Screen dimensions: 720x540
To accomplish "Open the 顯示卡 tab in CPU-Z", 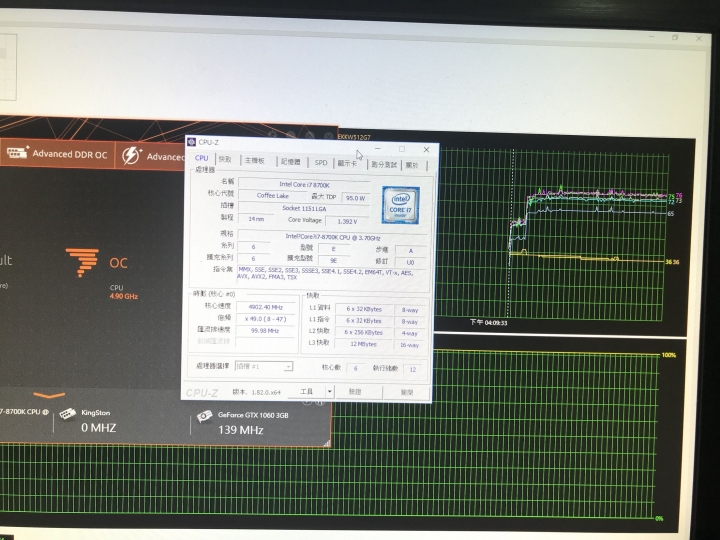I will coord(347,163).
